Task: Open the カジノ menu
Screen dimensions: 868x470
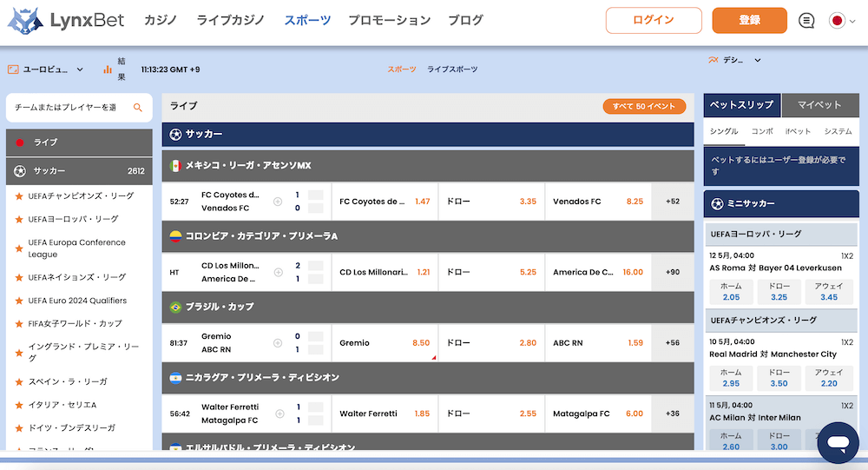Action: [160, 21]
